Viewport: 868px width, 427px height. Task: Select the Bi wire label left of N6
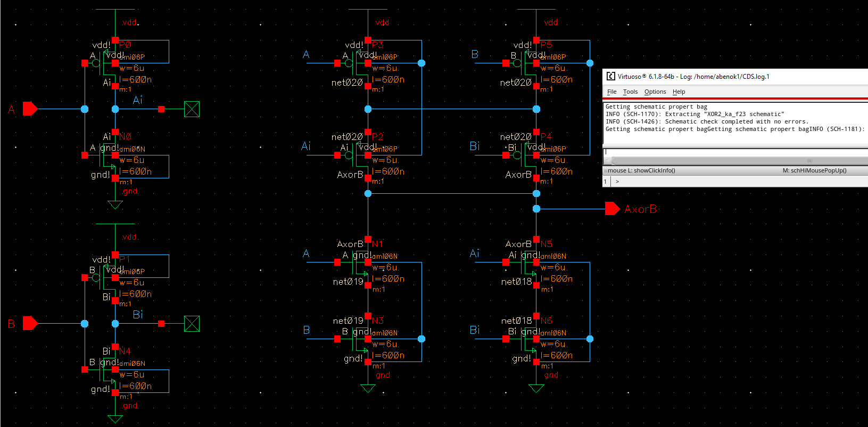475,330
